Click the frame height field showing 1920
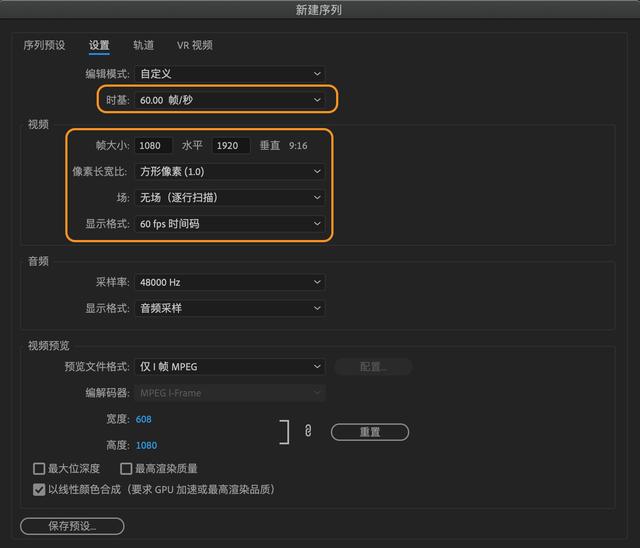The width and height of the screenshot is (640, 548). pyautogui.click(x=231, y=146)
